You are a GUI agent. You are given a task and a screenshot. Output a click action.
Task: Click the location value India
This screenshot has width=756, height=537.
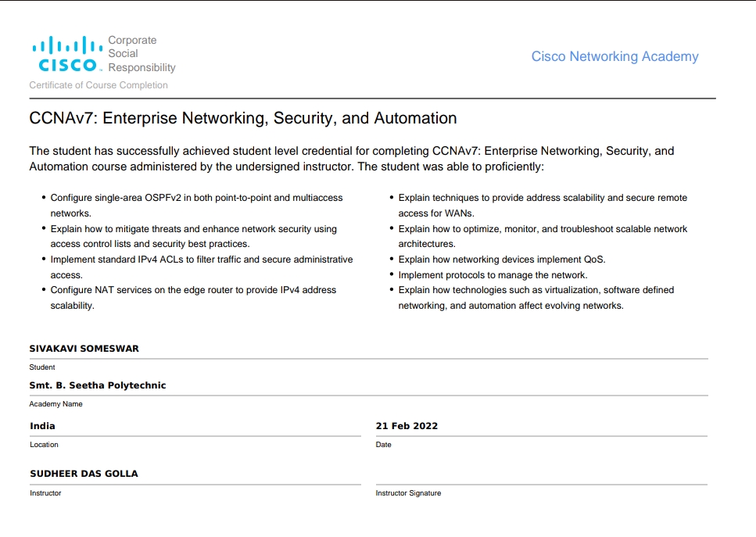pyautogui.click(x=43, y=426)
